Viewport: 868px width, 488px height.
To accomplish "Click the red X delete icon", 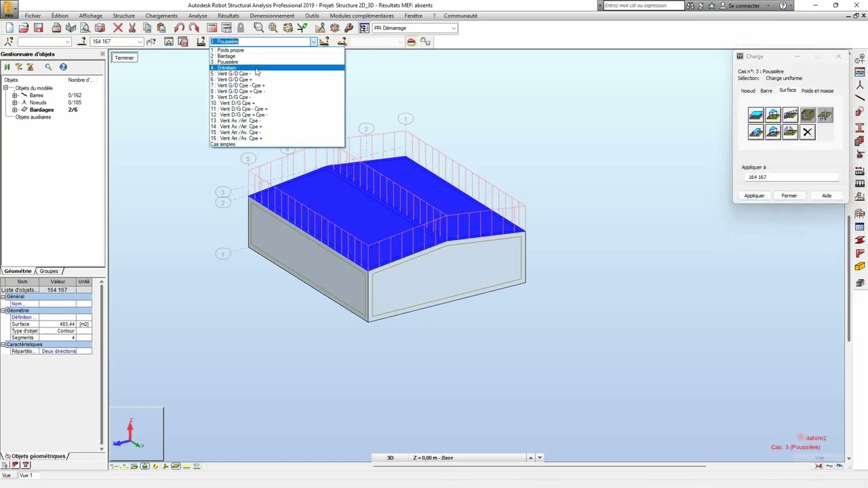I will pos(118,28).
